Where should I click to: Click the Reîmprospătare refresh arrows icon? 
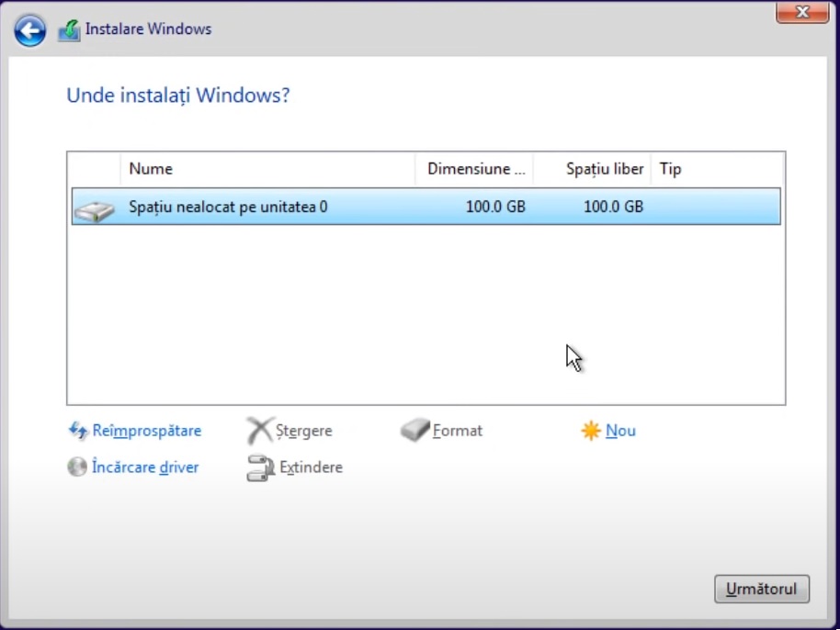pyautogui.click(x=78, y=431)
